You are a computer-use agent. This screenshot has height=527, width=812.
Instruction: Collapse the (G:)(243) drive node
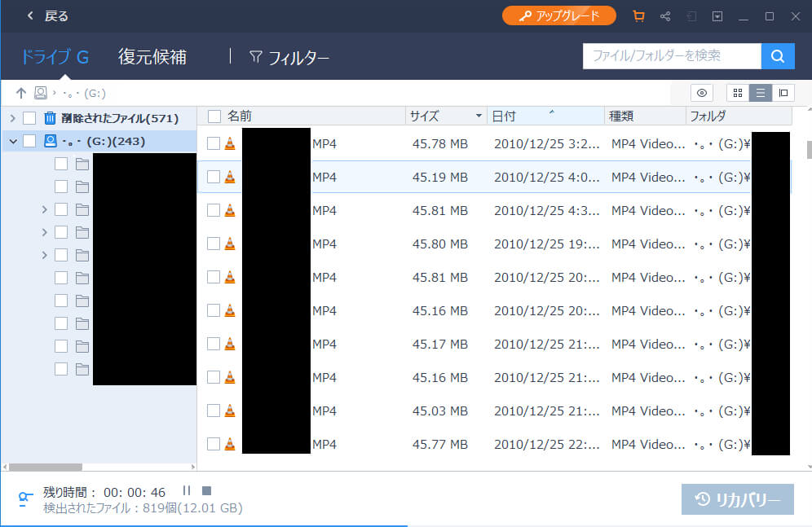[13, 141]
